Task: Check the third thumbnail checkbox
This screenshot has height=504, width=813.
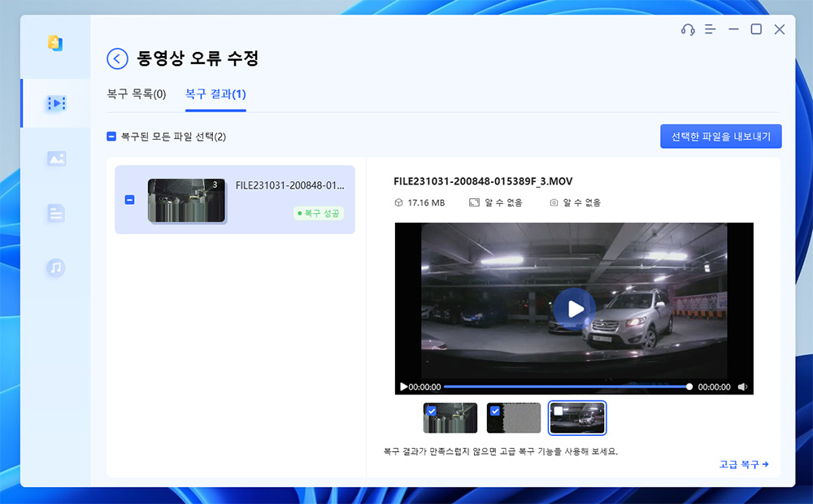Action: tap(559, 411)
